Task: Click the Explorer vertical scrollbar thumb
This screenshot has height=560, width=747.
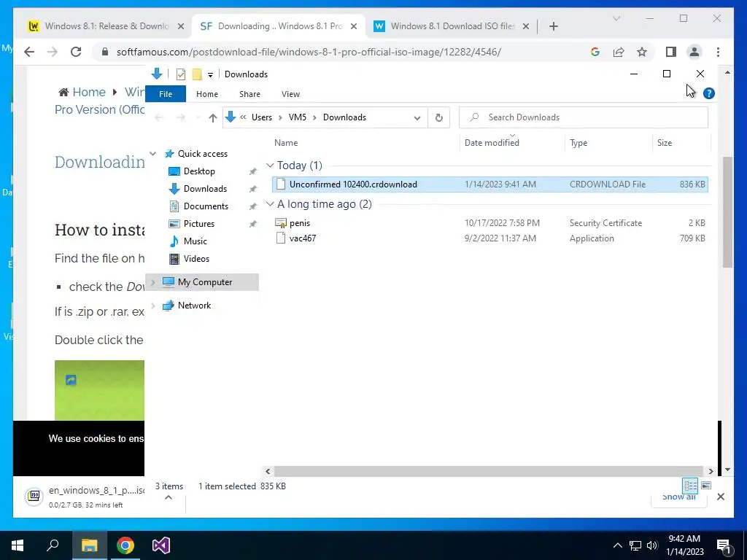Action: point(727,212)
